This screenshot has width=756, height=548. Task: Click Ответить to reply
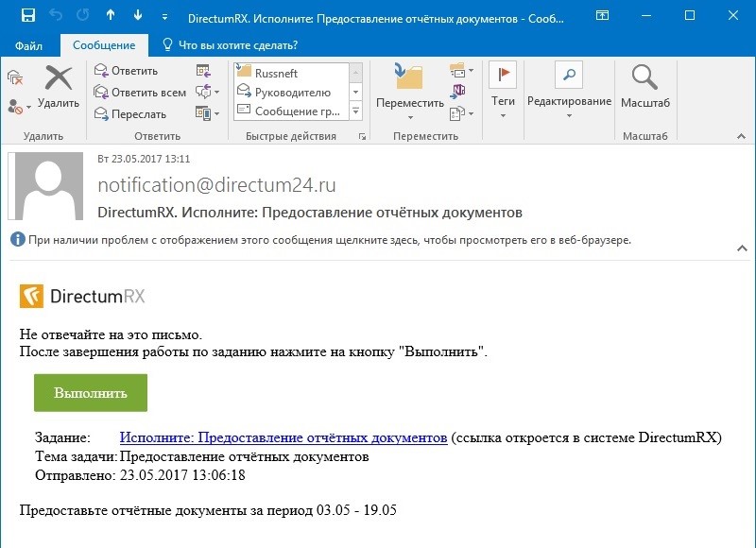(126, 71)
